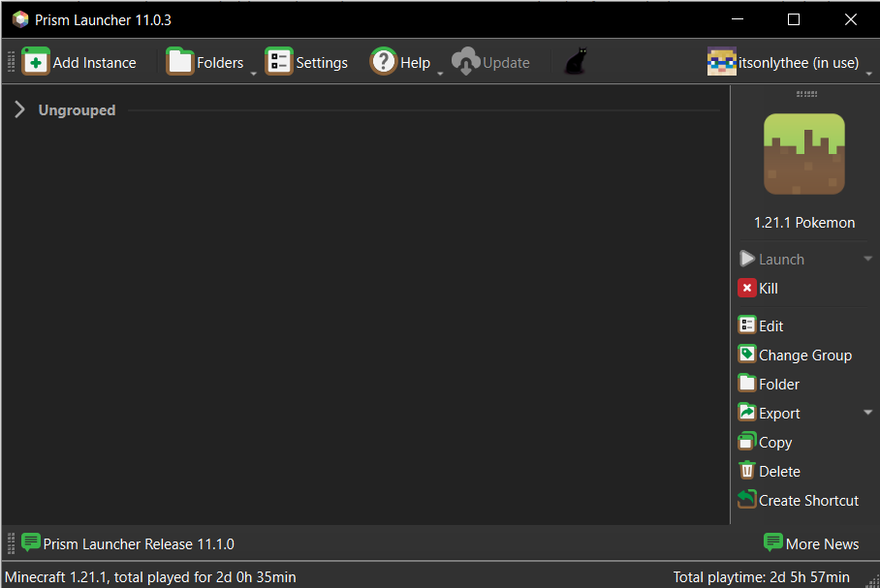Viewport: 880px width, 588px height.
Task: Click the Launch play icon
Action: [x=747, y=259]
